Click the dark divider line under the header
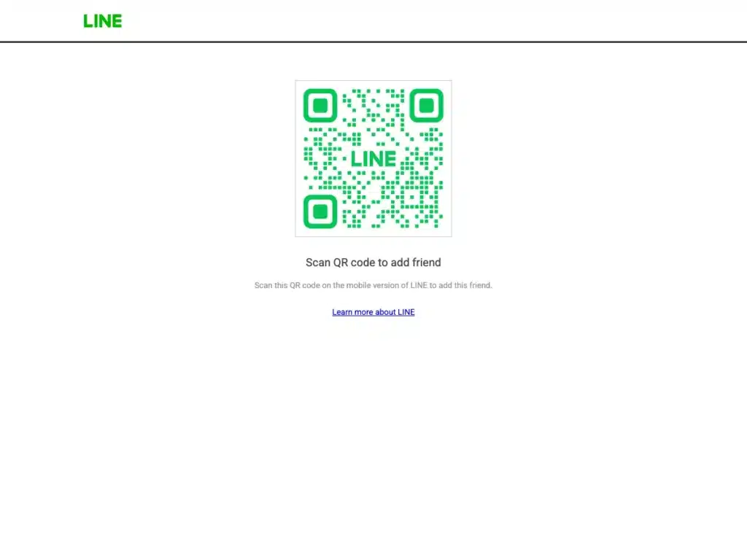This screenshot has width=747, height=560. pyautogui.click(x=373, y=42)
